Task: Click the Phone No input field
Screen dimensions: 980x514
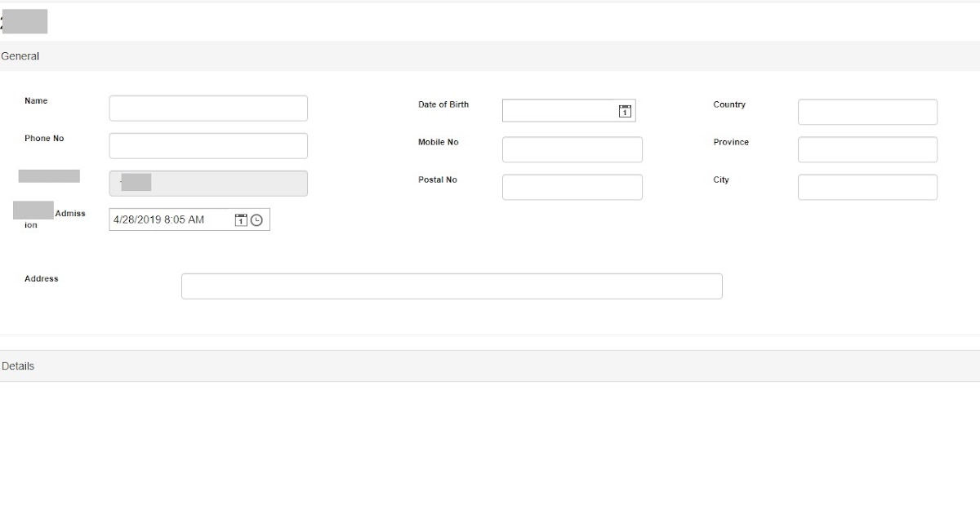Action: pos(207,144)
